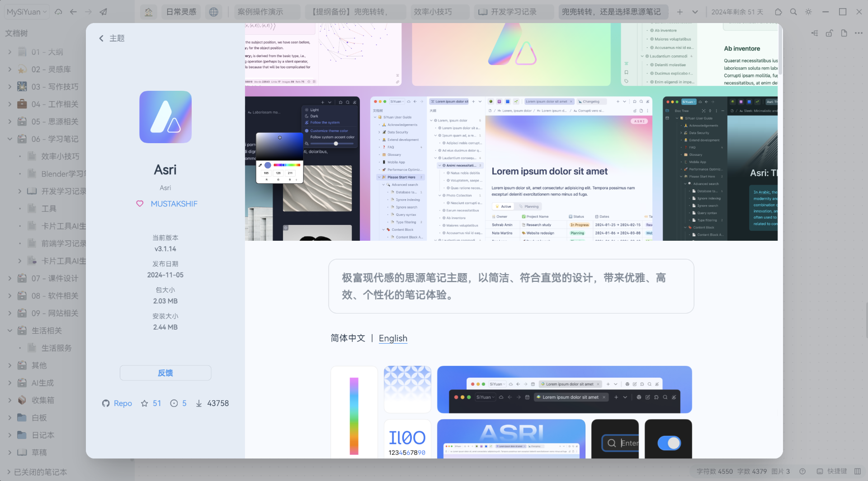Screen dimensions: 868x481
Task: Click the heart icon beside MUSTAKSHIF
Action: tap(140, 204)
